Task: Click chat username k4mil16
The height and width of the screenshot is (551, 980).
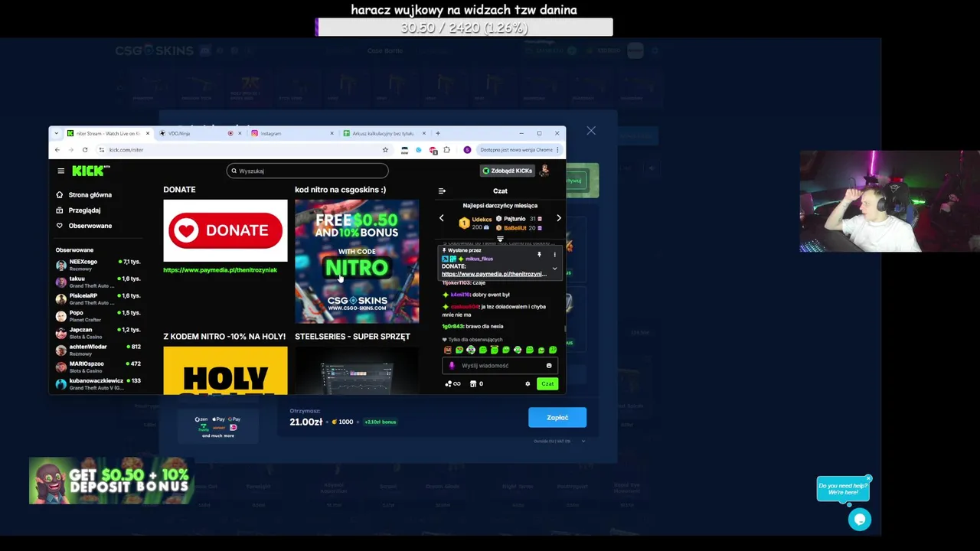Action: [x=461, y=295]
